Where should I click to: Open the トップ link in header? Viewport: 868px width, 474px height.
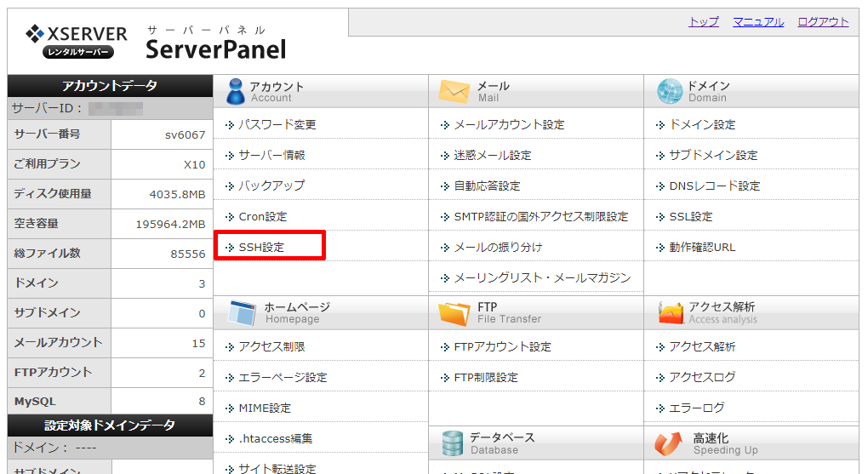coord(703,22)
